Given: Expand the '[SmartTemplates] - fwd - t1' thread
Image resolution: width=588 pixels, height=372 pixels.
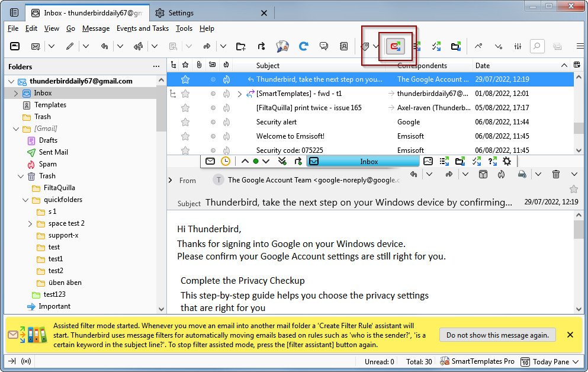Looking at the screenshot, I should [x=239, y=94].
